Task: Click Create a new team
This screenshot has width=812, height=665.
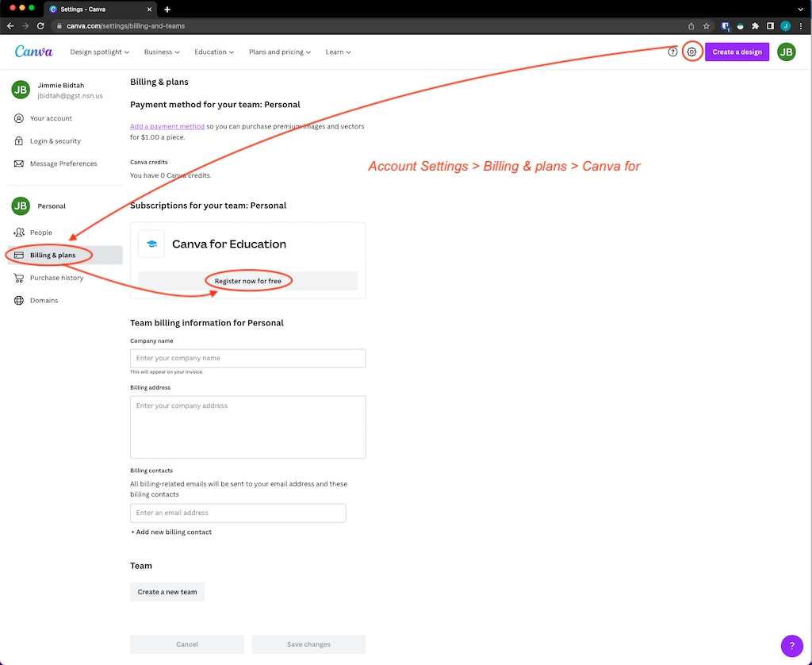Action: point(167,592)
